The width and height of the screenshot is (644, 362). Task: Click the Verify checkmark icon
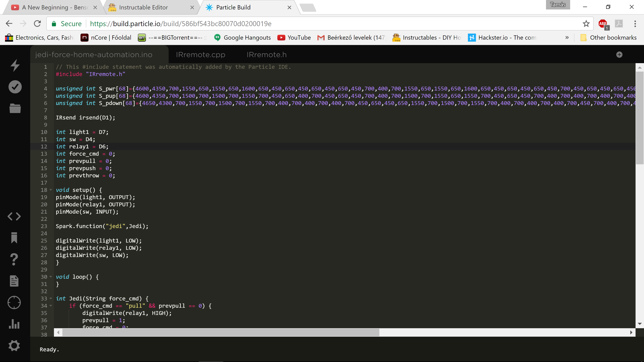click(15, 87)
